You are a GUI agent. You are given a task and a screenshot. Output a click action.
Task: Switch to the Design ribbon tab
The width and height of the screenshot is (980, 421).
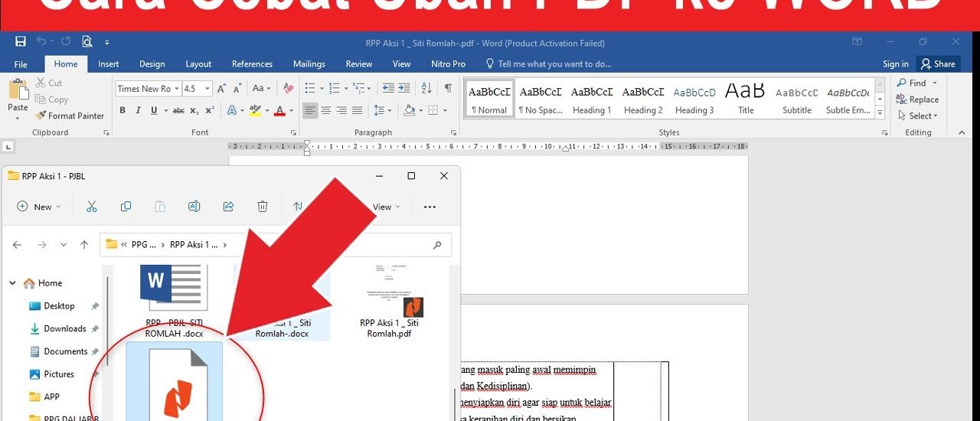(x=152, y=64)
